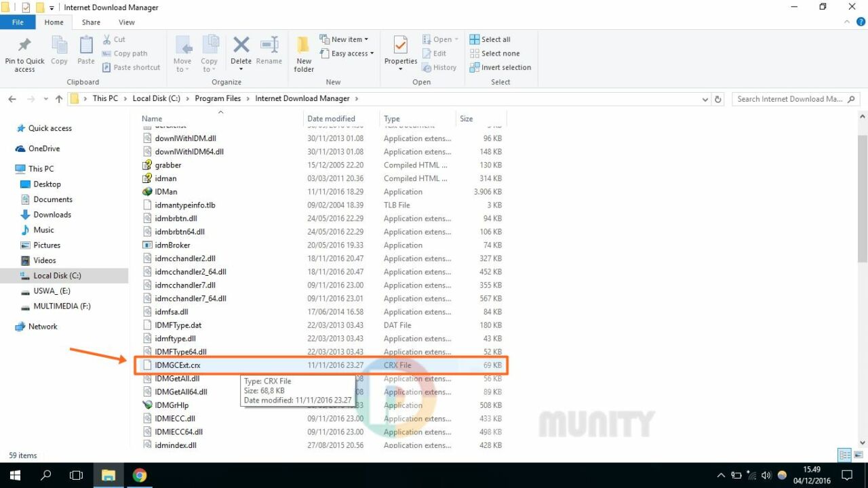Open Downloads in navigation pane
This screenshot has width=868, height=488.
tap(52, 215)
